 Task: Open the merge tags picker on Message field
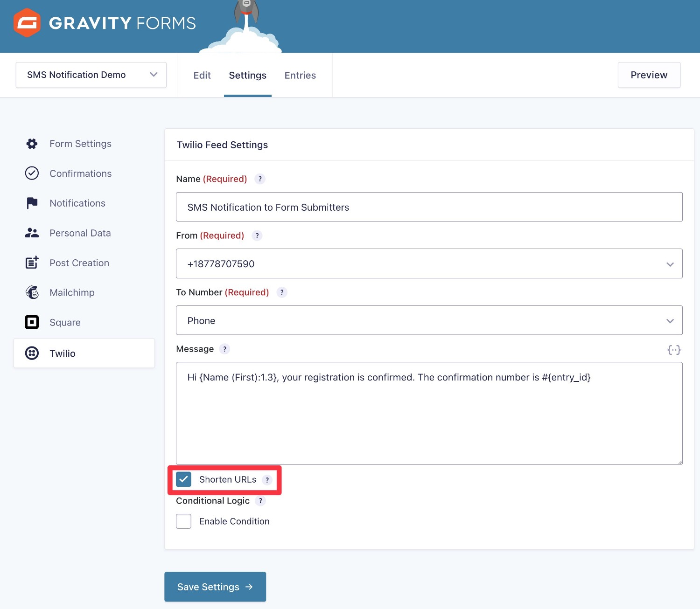tap(673, 349)
